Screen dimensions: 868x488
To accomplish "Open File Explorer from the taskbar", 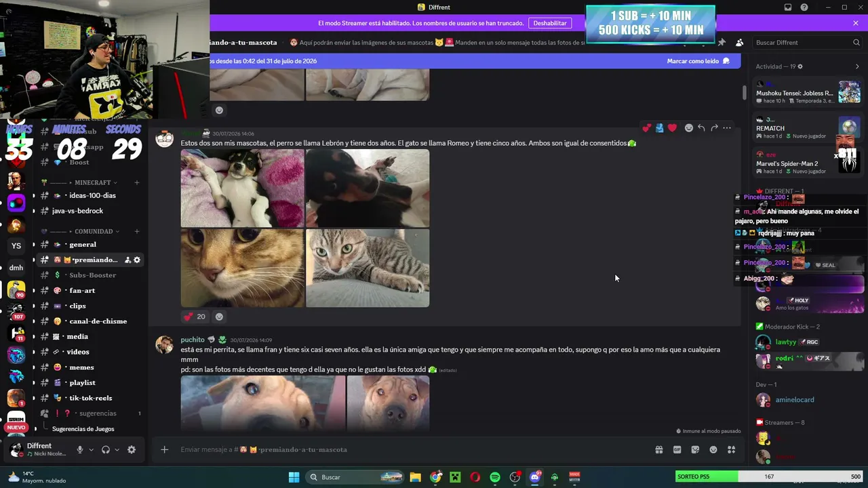I will (416, 477).
